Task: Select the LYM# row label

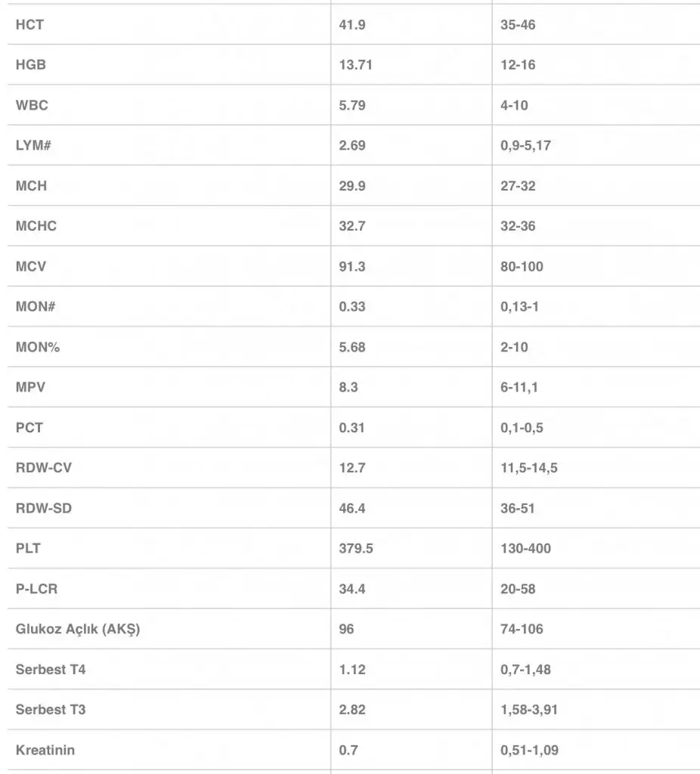Action: tap(33, 145)
